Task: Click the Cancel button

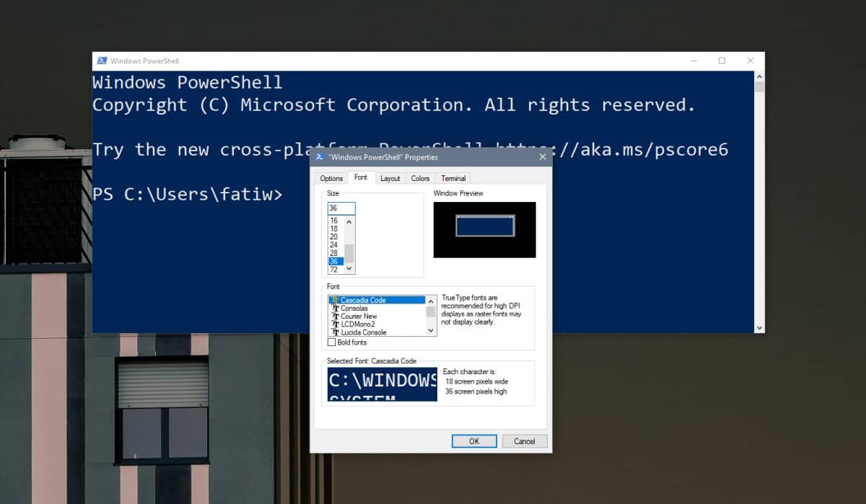Action: point(524,441)
